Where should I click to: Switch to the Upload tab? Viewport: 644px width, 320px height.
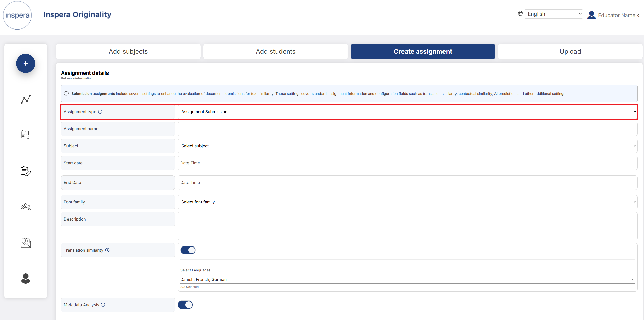(x=570, y=51)
